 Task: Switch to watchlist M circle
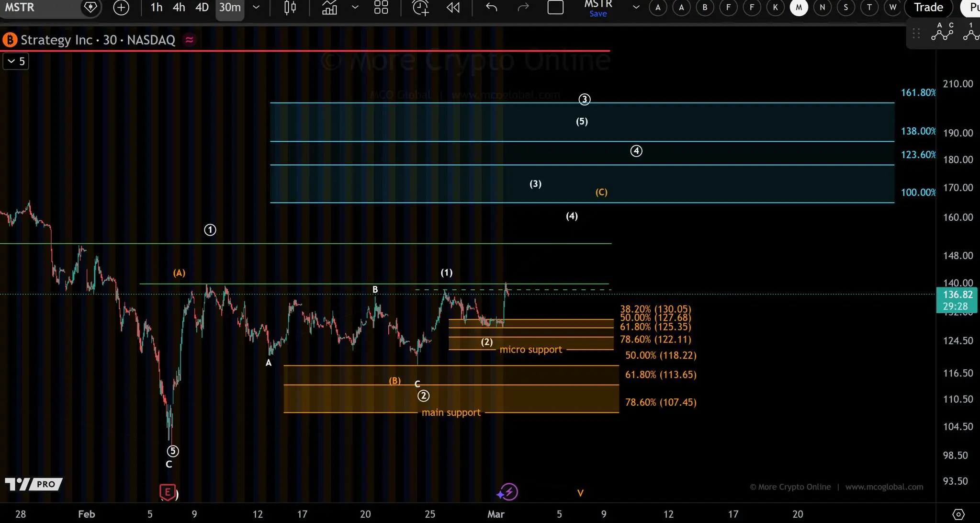coord(799,7)
